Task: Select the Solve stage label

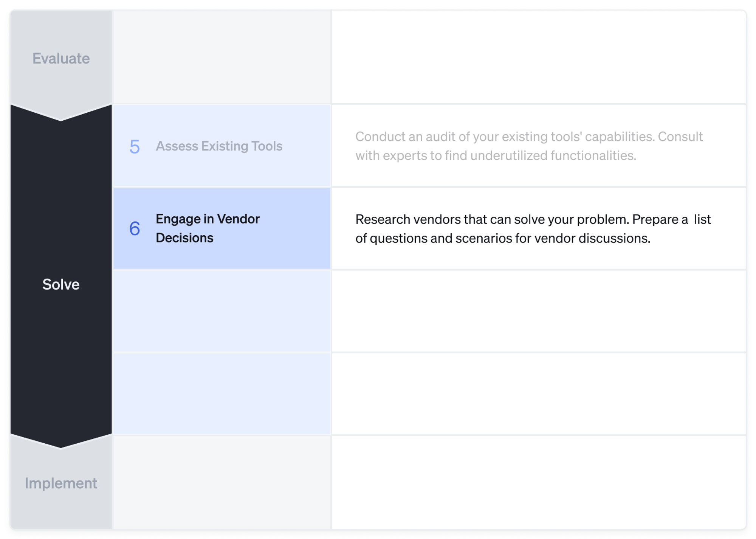Action: 61,284
